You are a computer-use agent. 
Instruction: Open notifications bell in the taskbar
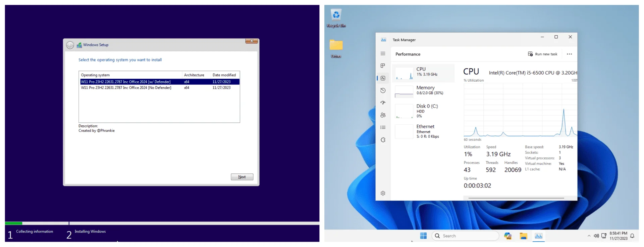coord(632,236)
